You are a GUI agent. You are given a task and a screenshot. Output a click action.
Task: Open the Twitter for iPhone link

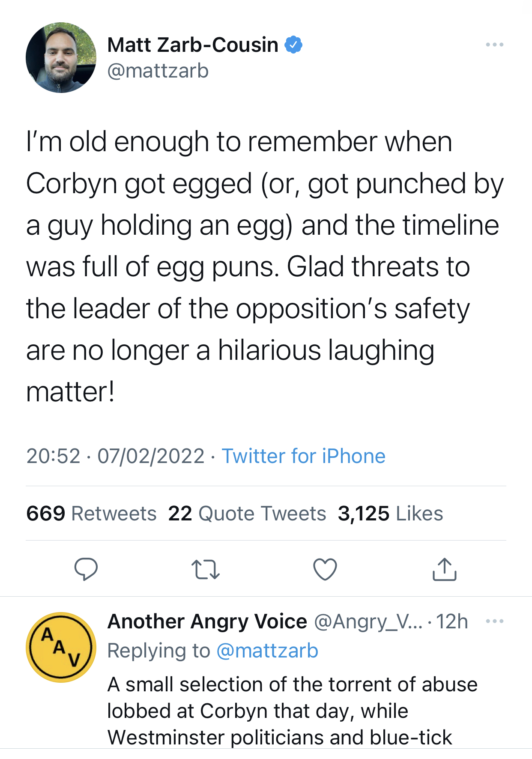point(303,456)
